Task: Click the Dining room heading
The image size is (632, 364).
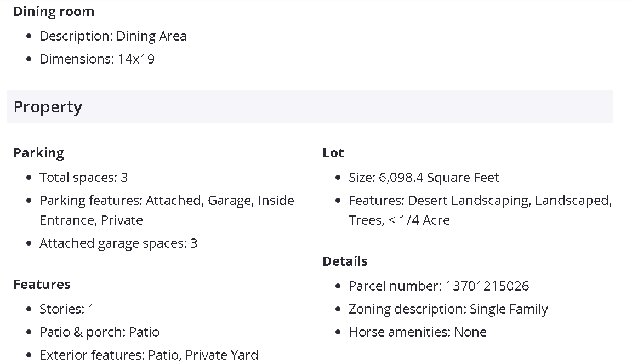Action: click(x=54, y=12)
